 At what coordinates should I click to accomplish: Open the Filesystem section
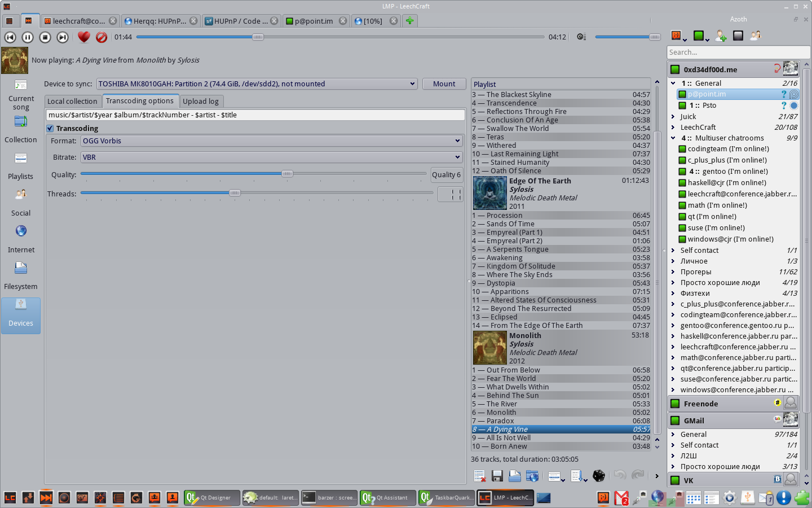[21, 277]
